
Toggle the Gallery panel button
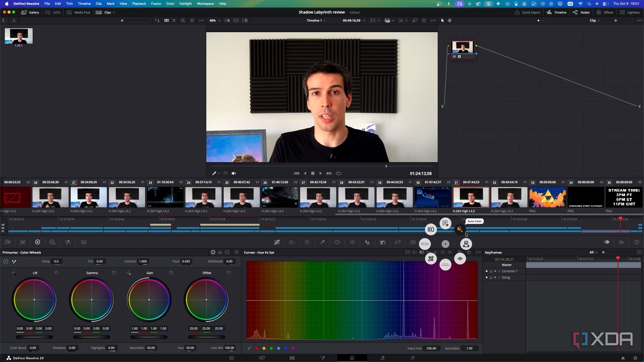point(30,12)
